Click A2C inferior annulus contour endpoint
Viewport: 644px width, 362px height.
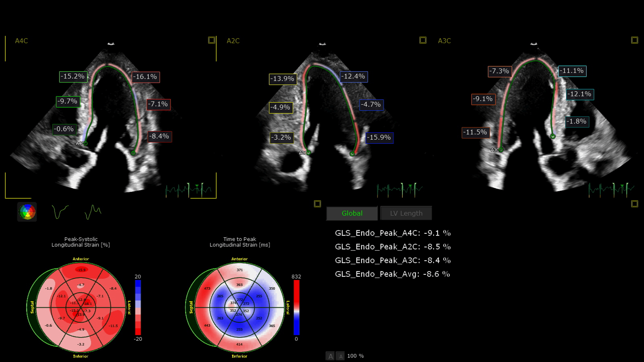tap(309, 152)
